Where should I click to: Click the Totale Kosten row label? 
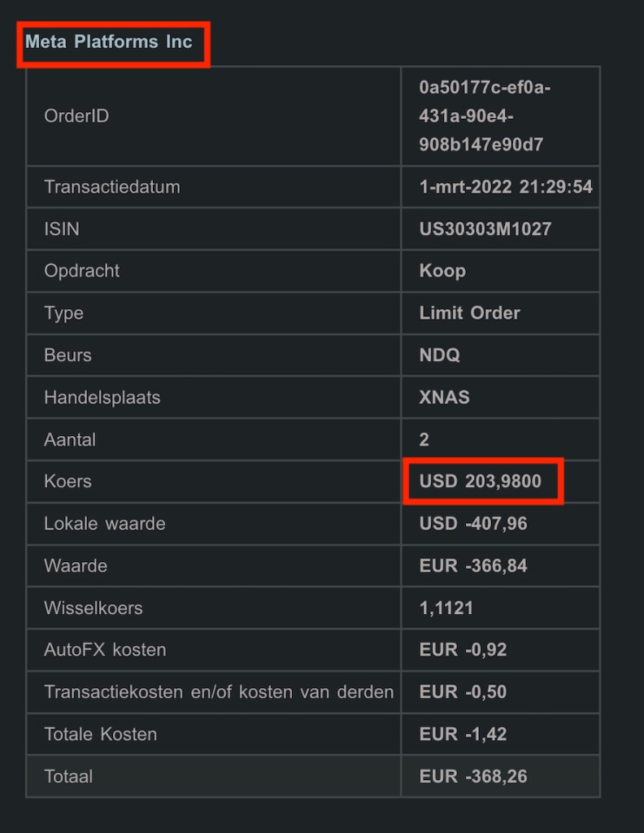point(101,735)
